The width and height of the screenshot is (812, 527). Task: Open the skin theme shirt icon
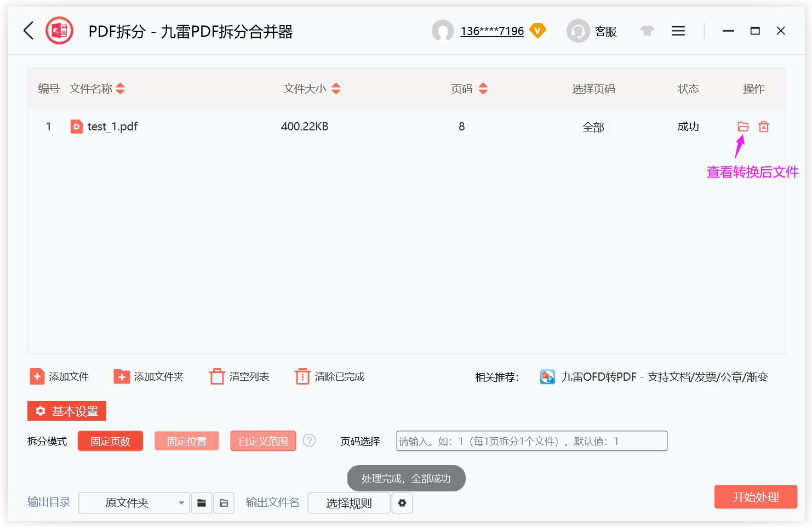(x=647, y=31)
